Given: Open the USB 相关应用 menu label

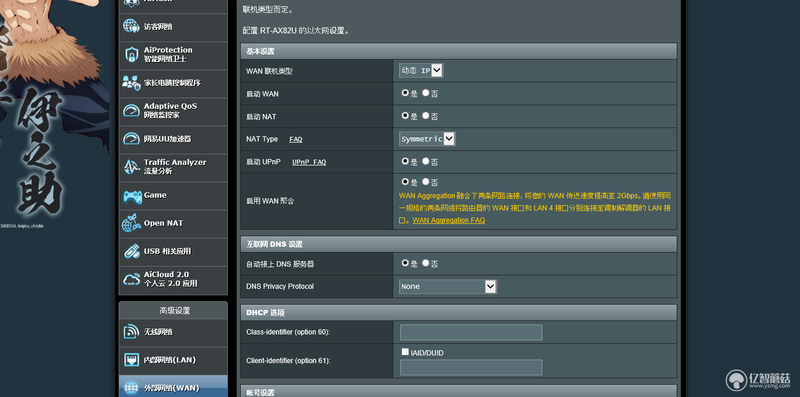Looking at the screenshot, I should (167, 251).
